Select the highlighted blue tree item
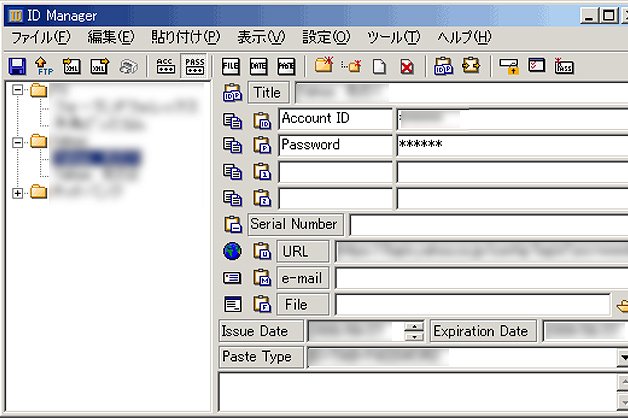This screenshot has height=418, width=628. (97, 158)
